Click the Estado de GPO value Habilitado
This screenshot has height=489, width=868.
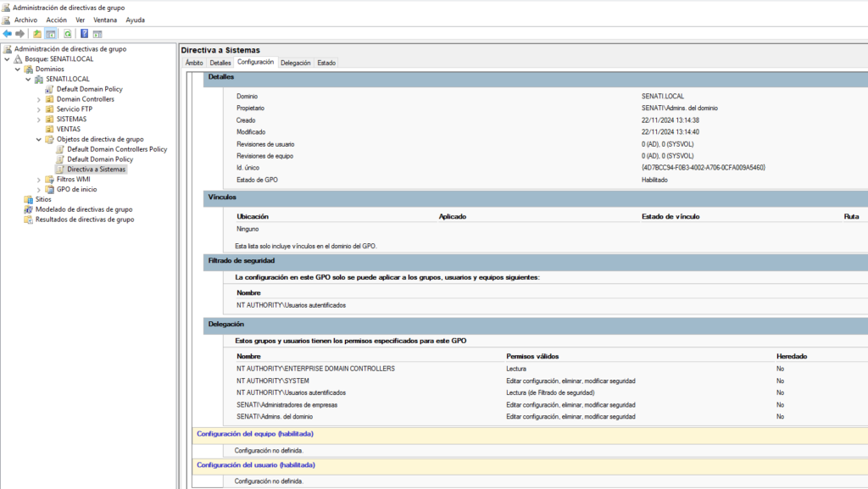[x=655, y=180]
